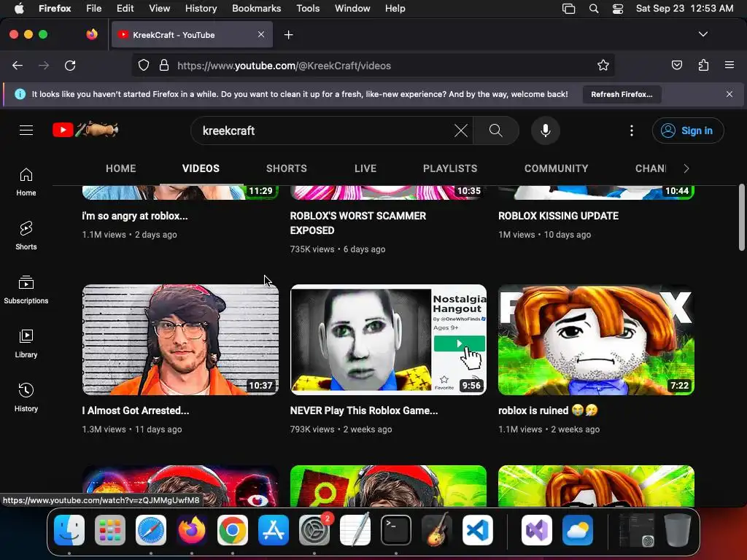The height and width of the screenshot is (560, 747).
Task: Click the search magnifier button
Action: pos(496,131)
